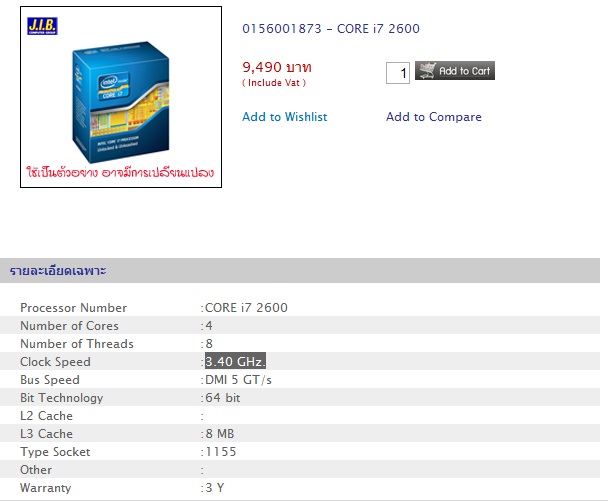
Task: Click the red price 9,490 บาท
Action: 277,66
